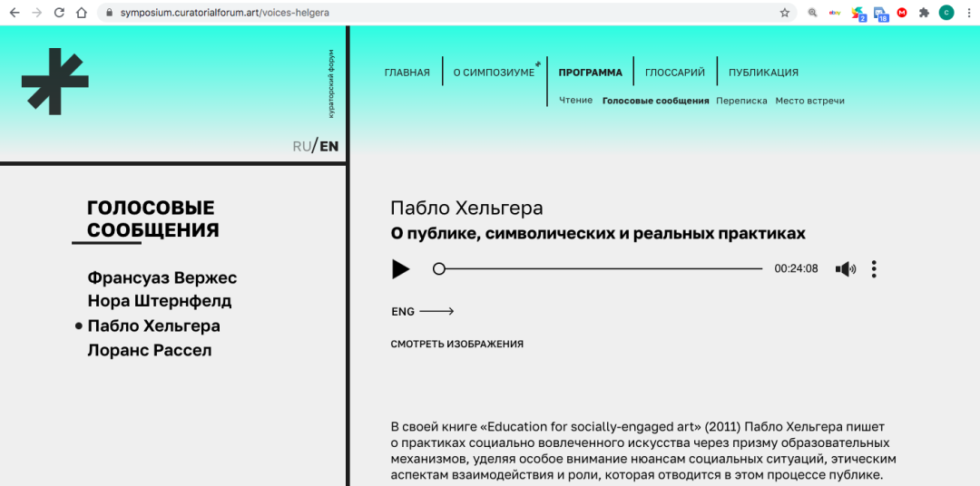Viewport: 980px width, 486px height.
Task: Click the audio progress slider track
Action: pyautogui.click(x=599, y=269)
